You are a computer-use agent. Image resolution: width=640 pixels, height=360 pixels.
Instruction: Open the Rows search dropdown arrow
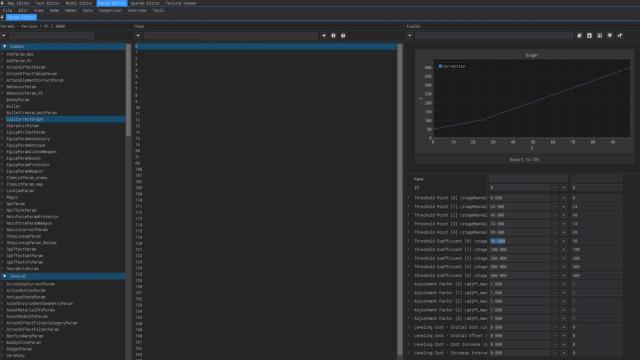(138, 36)
